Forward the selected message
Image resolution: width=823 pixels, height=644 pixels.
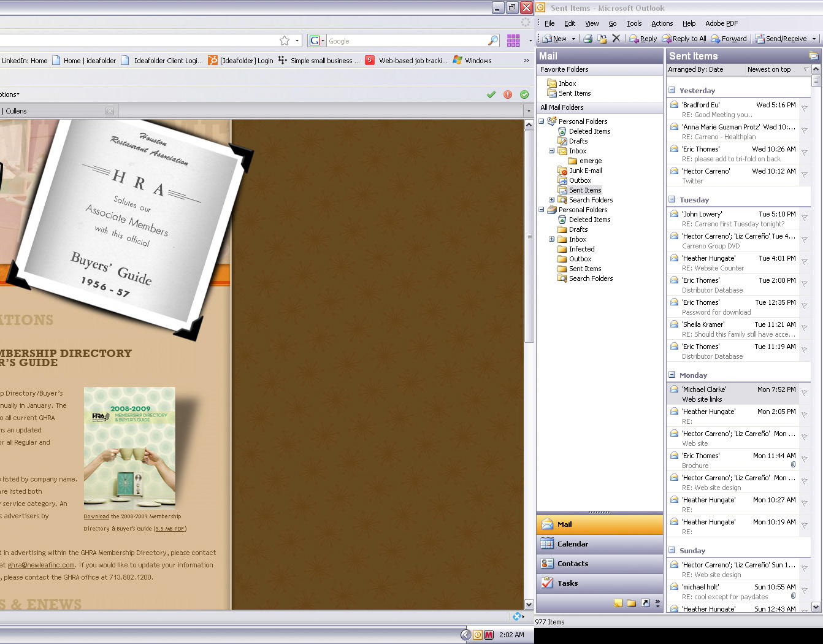point(729,39)
